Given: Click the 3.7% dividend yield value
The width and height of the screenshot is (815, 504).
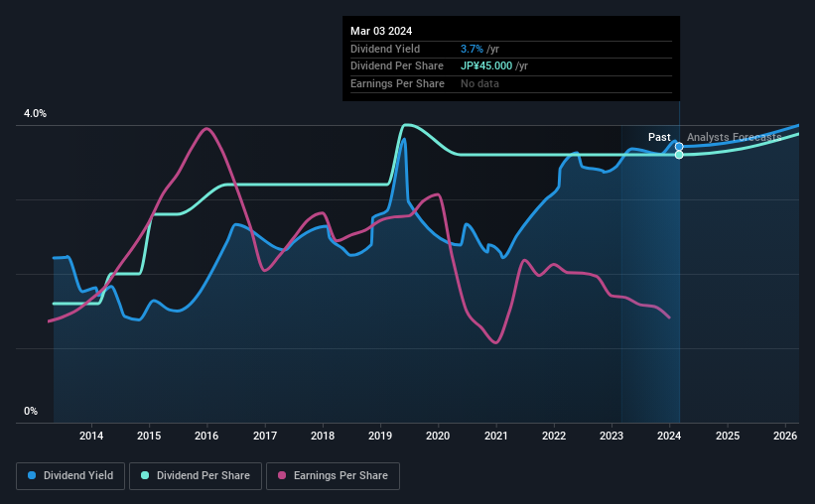Looking at the screenshot, I should 472,49.
